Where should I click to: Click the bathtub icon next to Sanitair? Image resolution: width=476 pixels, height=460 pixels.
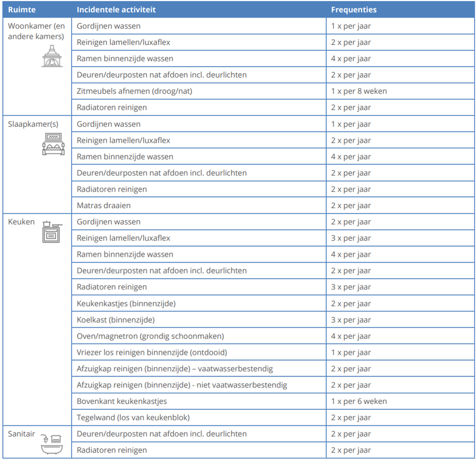click(x=51, y=444)
